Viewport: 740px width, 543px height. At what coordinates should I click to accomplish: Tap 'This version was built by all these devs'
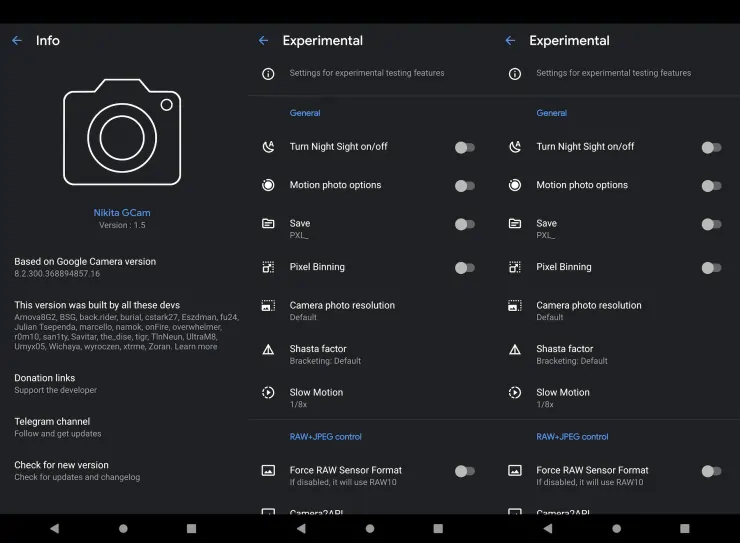point(97,305)
